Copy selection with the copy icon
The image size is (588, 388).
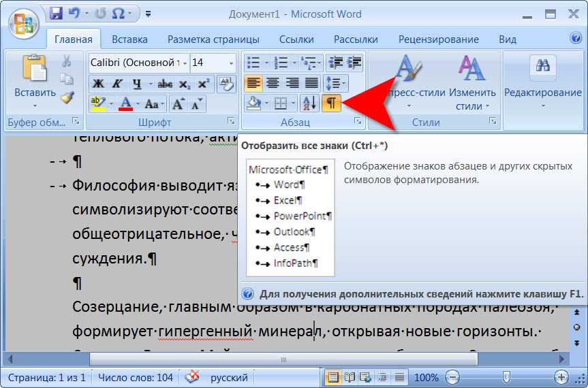pyautogui.click(x=67, y=79)
